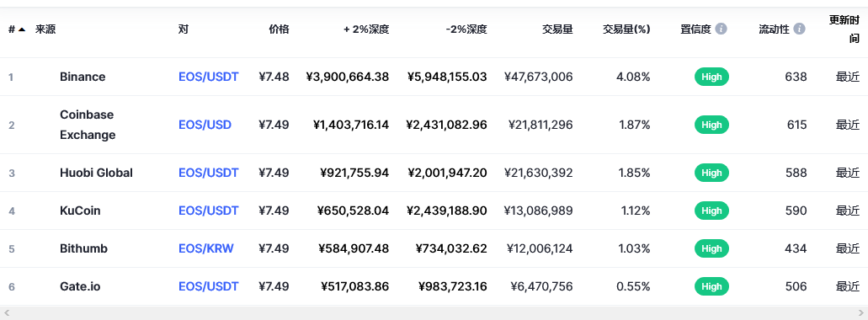Click the info icon next to 置信度
The width and height of the screenshot is (868, 320).
721,29
